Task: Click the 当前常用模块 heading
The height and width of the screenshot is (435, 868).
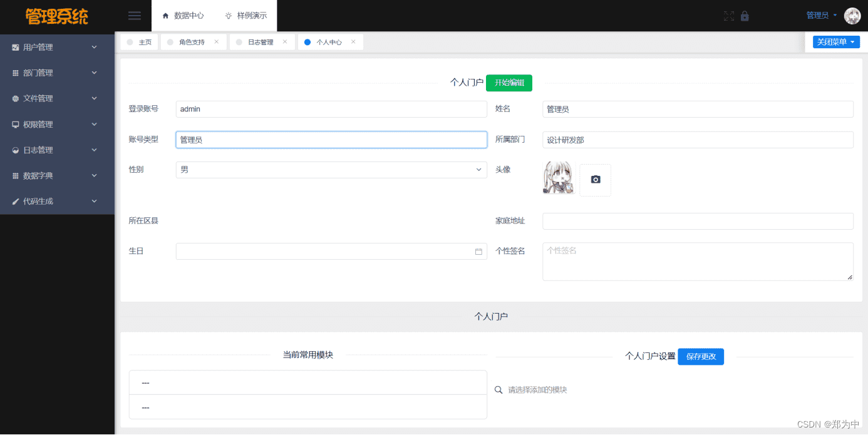Action: tap(308, 355)
